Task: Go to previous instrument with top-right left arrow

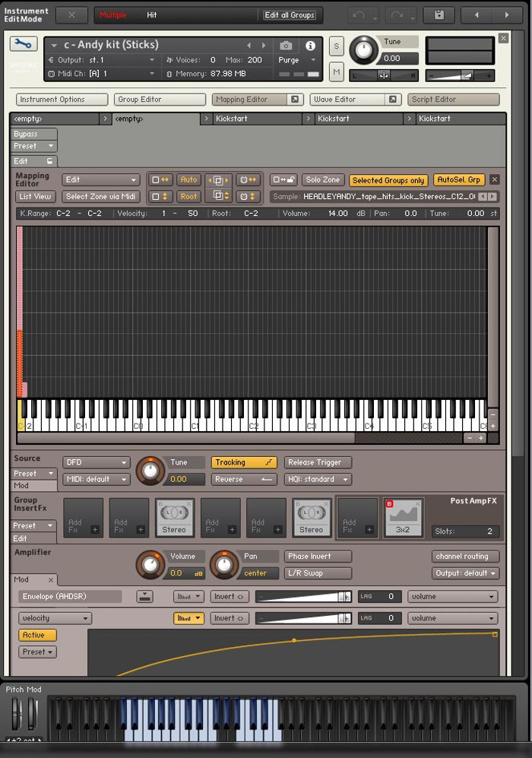Action: 476,15
